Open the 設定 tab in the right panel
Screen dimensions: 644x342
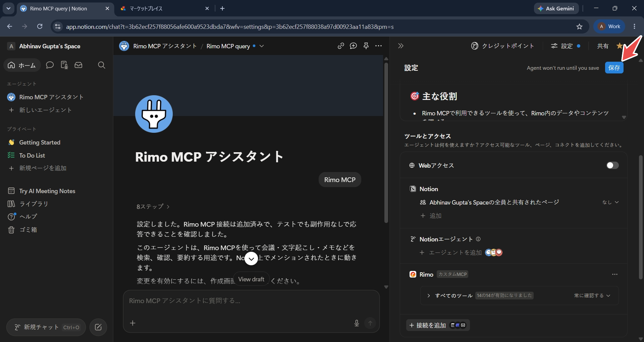click(565, 46)
